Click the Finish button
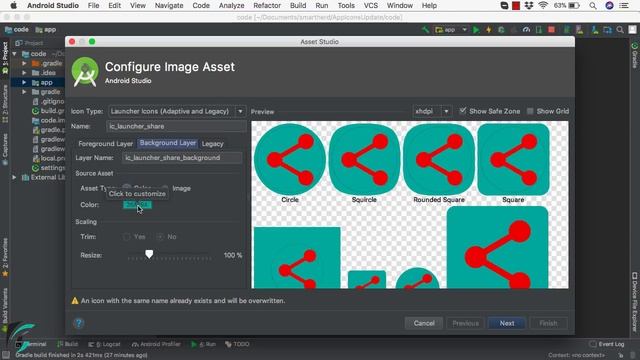Image resolution: width=640 pixels, height=360 pixels. coord(548,323)
